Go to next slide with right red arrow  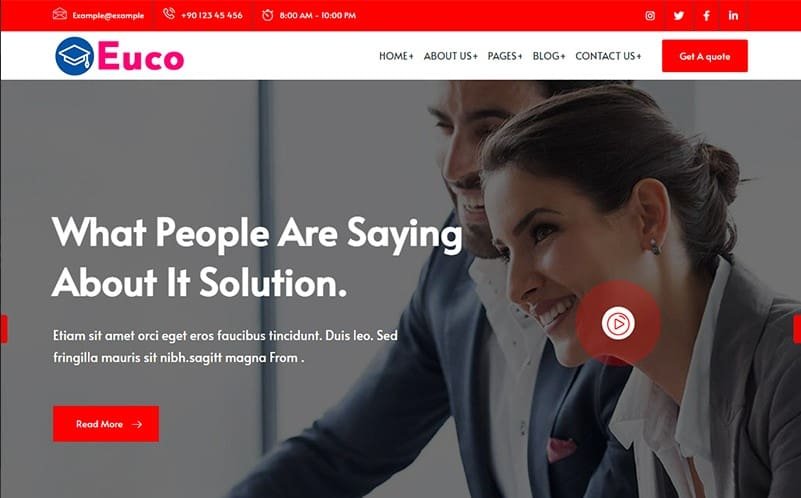pos(797,329)
